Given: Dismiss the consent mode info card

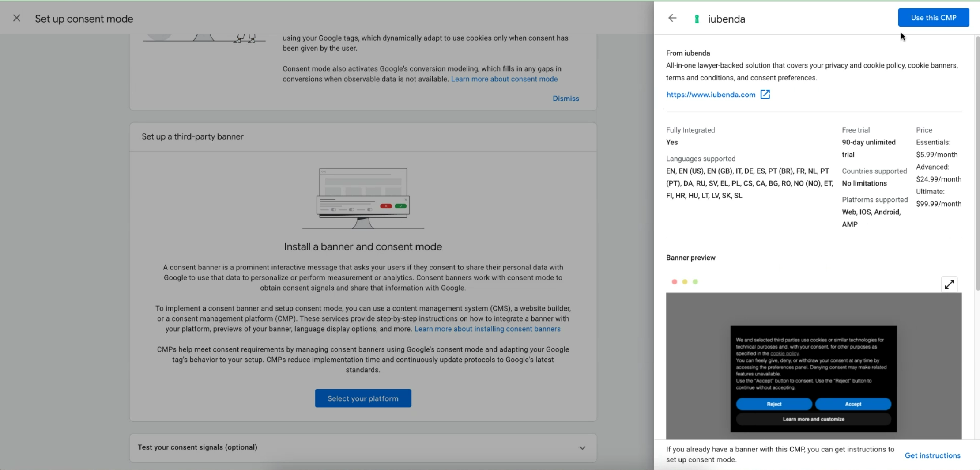Looking at the screenshot, I should (565, 98).
